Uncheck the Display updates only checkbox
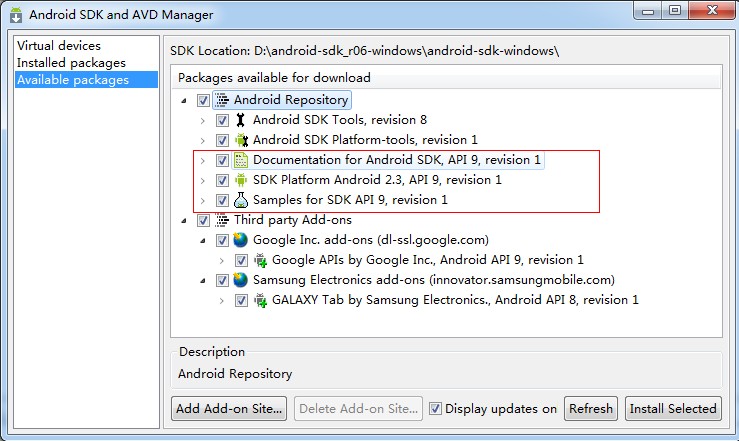The height and width of the screenshot is (441, 739). 435,408
